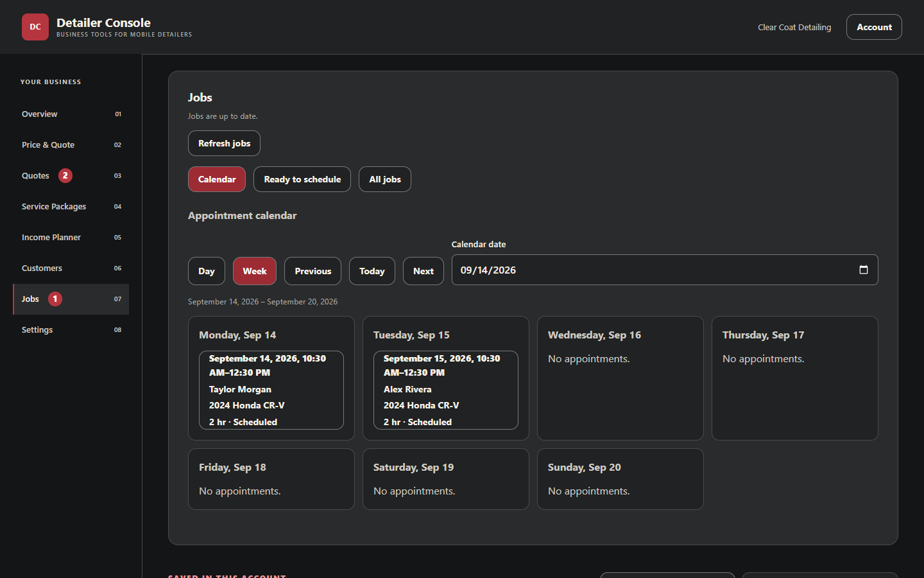This screenshot has width=924, height=578.
Task: Select the Week view toggle
Action: 255,271
